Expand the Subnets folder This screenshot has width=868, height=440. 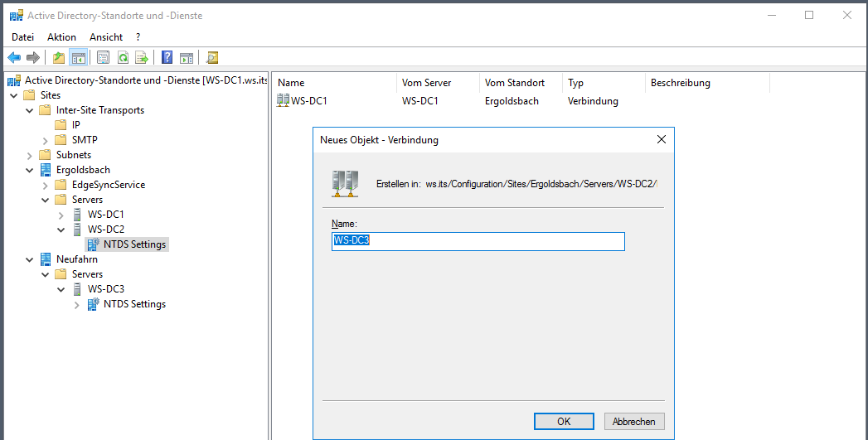(29, 156)
